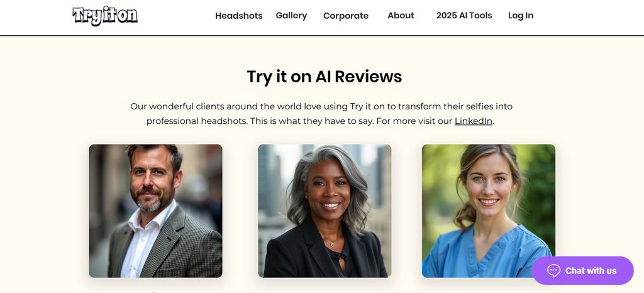Select the About navigation link
This screenshot has height=293, width=644.
click(401, 16)
